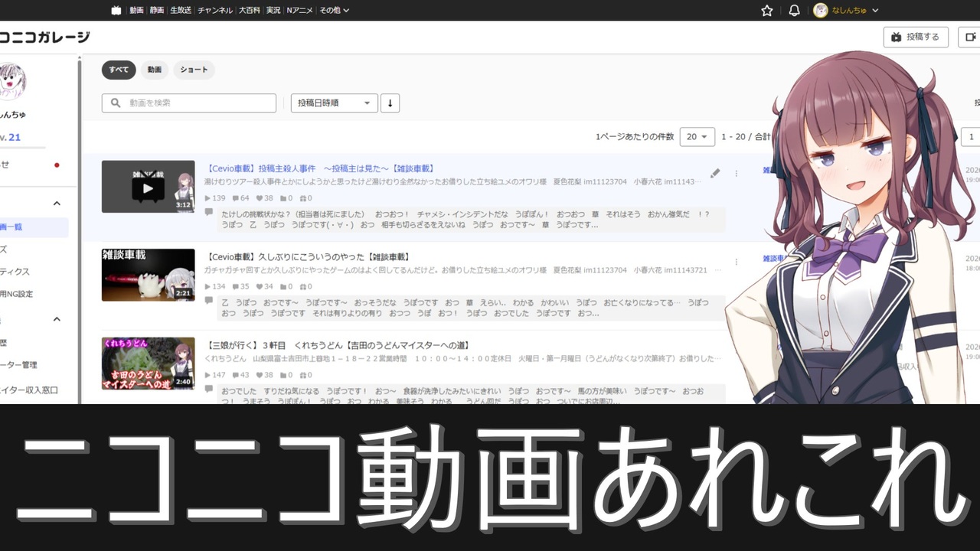The image size is (980, 551).
Task: Open Nアニメ in the top navigation bar
Action: 300,11
